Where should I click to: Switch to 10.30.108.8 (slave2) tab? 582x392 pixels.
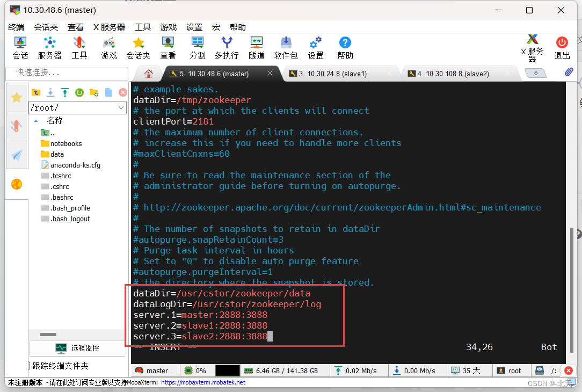pos(457,74)
